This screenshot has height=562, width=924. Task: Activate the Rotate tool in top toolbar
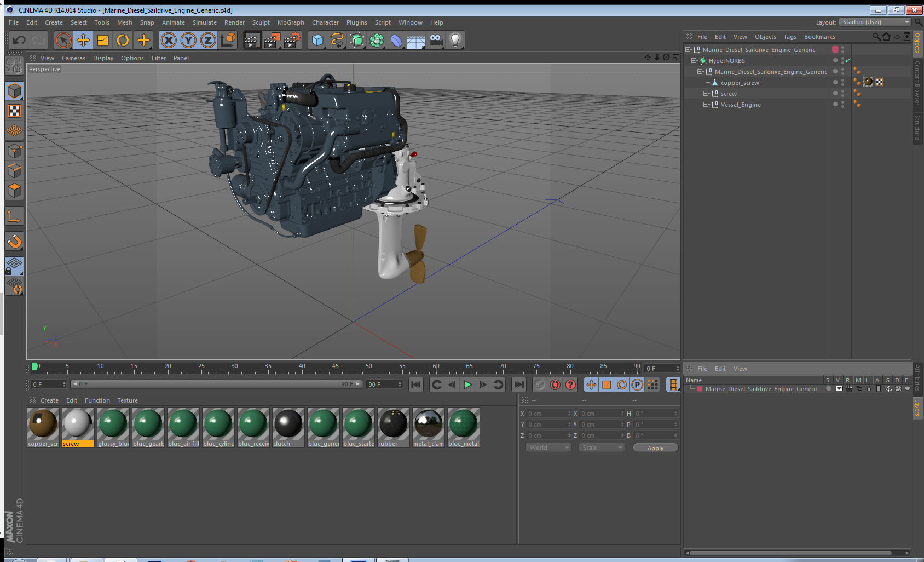[x=123, y=40]
